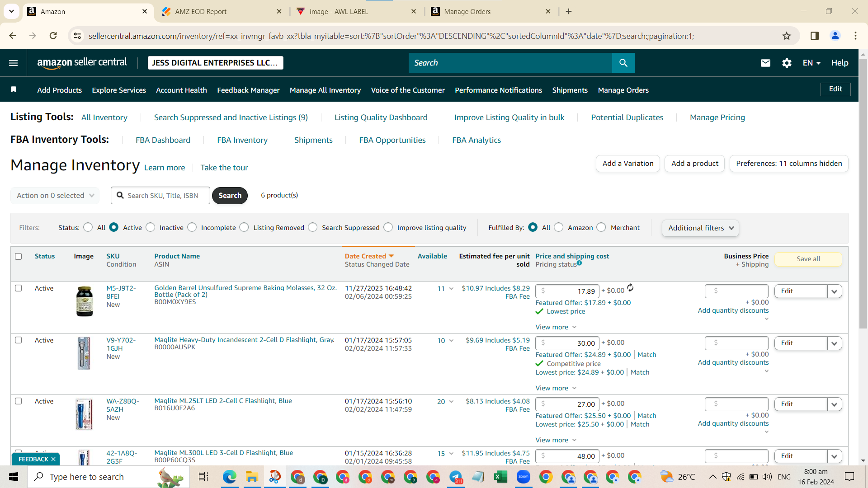The image size is (868, 488).
Task: Click the price field showing 30.00
Action: click(x=567, y=343)
